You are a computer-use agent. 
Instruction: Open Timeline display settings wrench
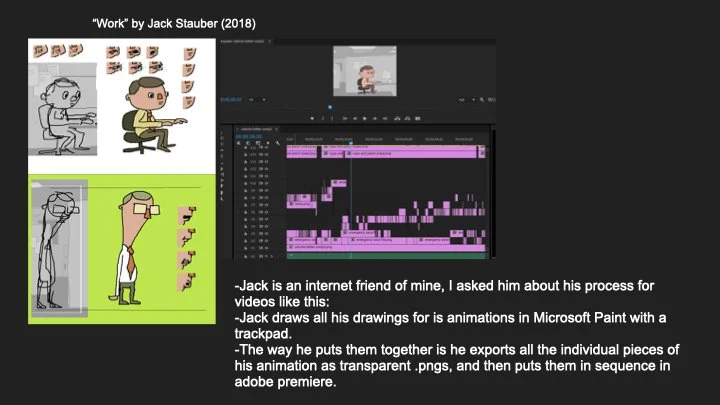coord(278,143)
